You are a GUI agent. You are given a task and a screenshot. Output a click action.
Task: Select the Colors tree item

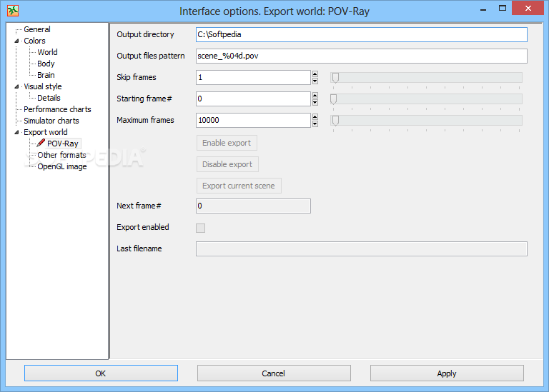(x=34, y=41)
